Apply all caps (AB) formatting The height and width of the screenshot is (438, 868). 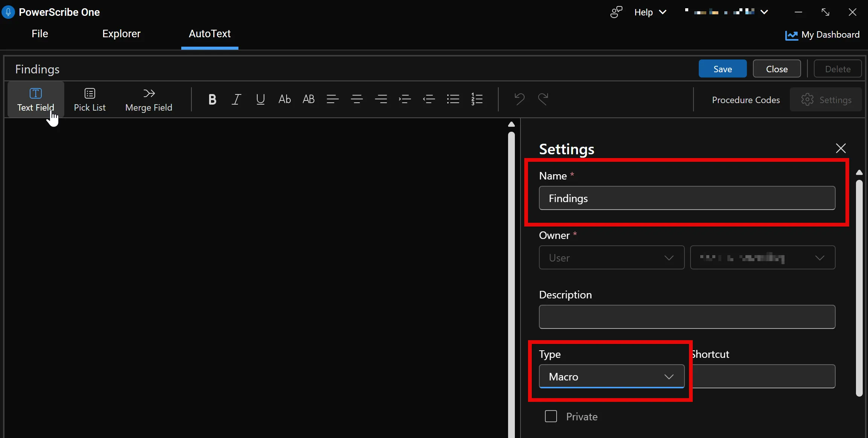pos(308,99)
